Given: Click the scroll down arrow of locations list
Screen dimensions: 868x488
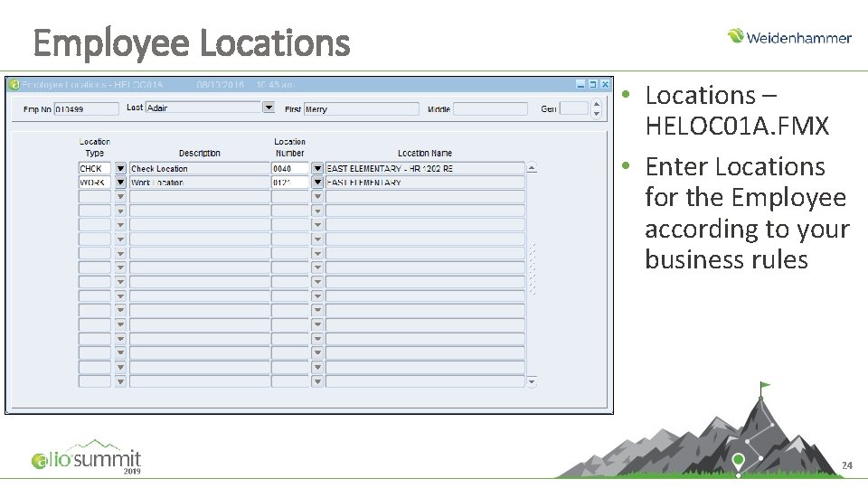Looking at the screenshot, I should (x=532, y=381).
